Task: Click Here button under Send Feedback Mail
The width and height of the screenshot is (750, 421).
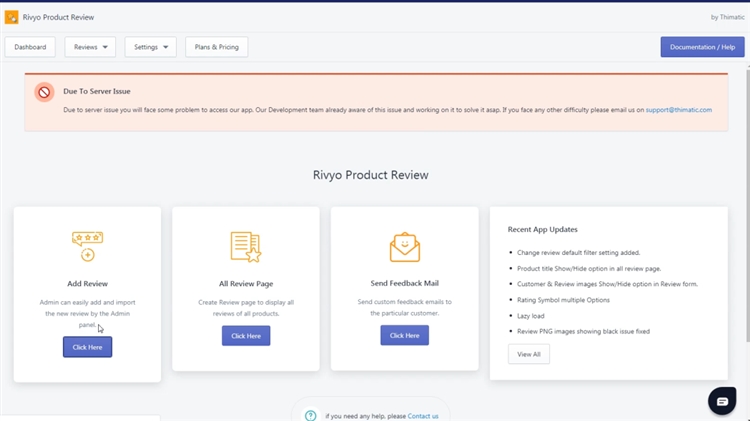Action: (405, 335)
